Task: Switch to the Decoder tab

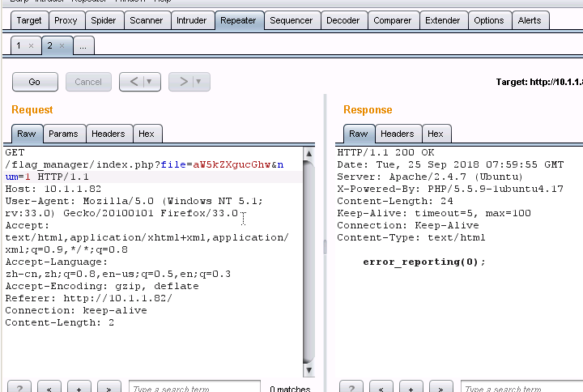Action: [x=343, y=20]
